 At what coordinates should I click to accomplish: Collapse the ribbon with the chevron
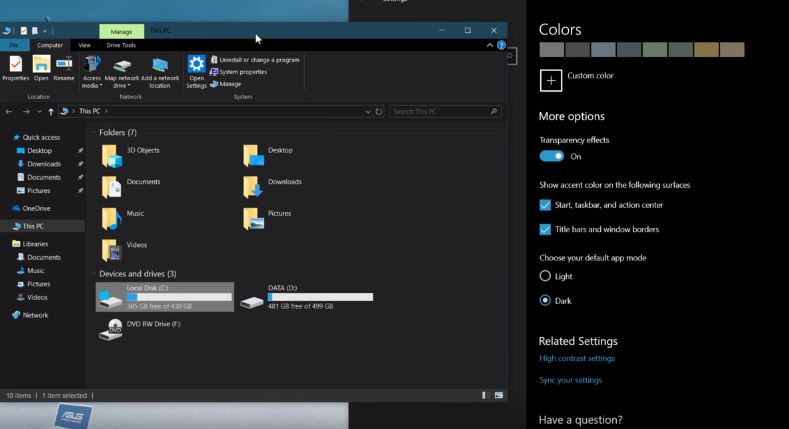[490, 45]
